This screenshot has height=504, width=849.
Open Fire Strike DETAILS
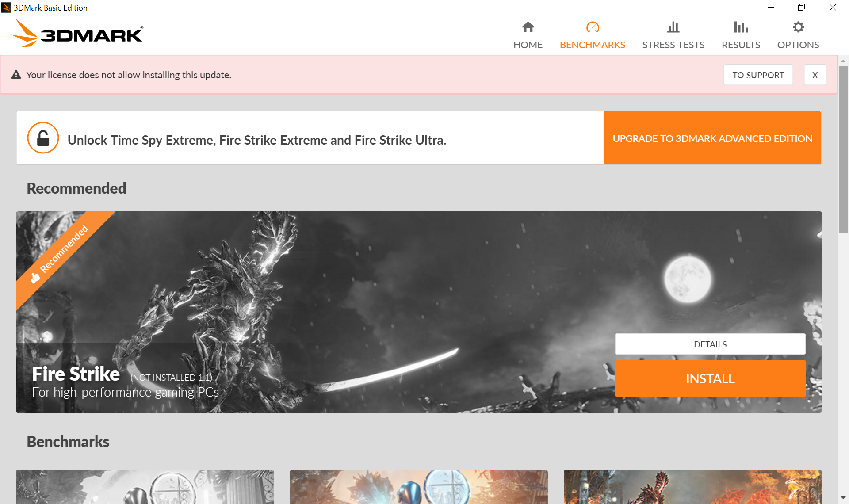(710, 344)
